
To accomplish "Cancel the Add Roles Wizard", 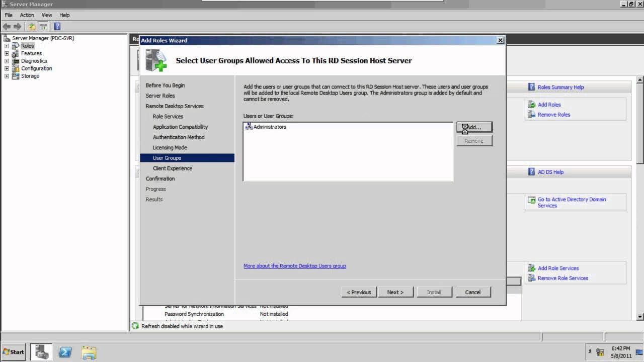I will 473,292.
